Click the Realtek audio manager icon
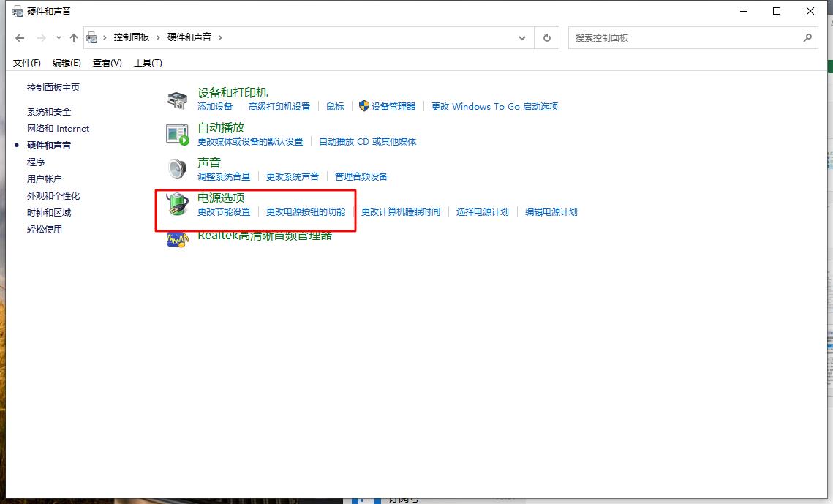 tap(178, 240)
